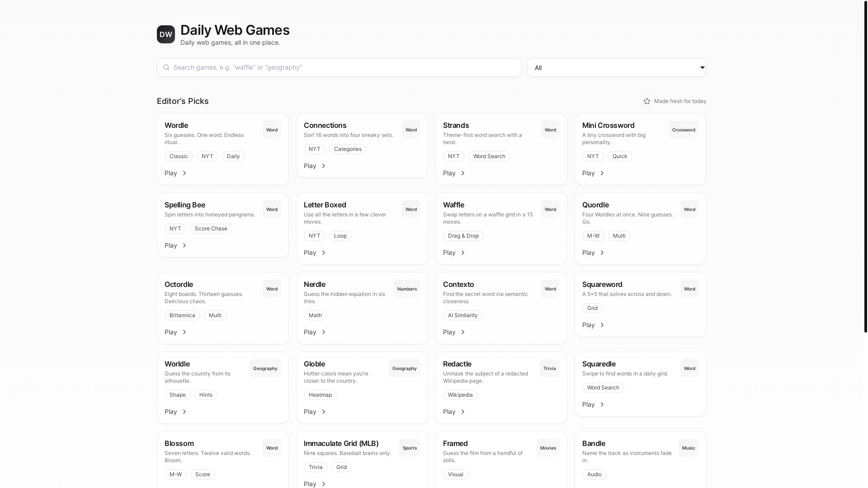
Task: Open the Spelling Bee card title
Action: pyautogui.click(x=185, y=205)
